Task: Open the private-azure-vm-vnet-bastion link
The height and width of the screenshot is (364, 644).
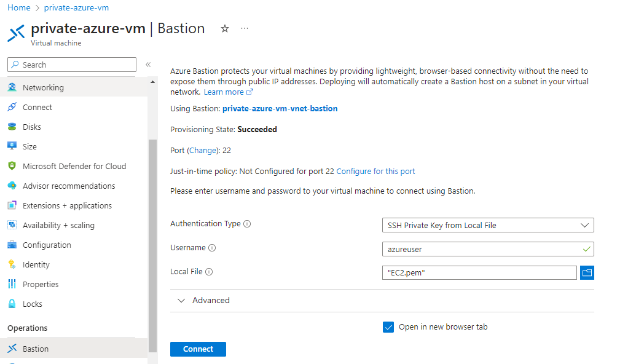Action: [x=280, y=108]
